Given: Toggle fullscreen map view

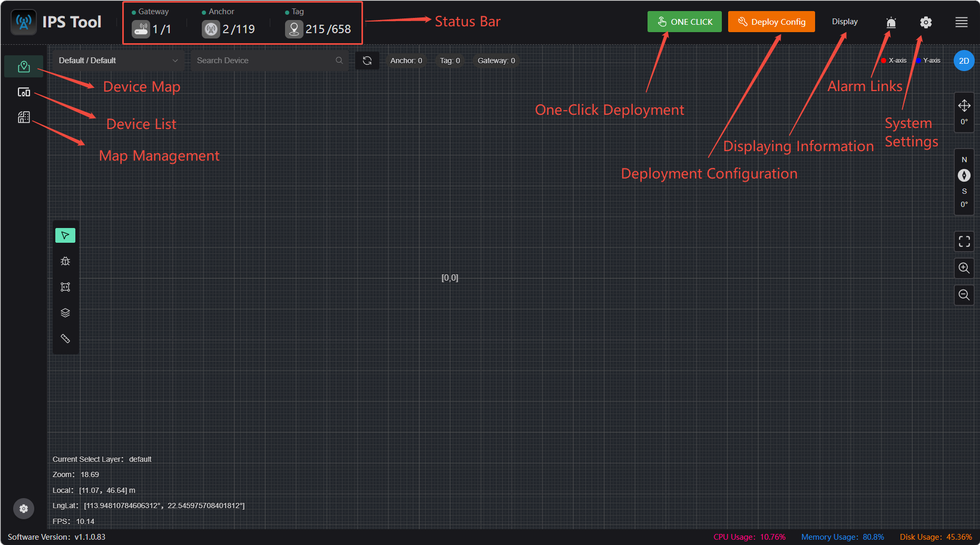Looking at the screenshot, I should click(x=964, y=241).
